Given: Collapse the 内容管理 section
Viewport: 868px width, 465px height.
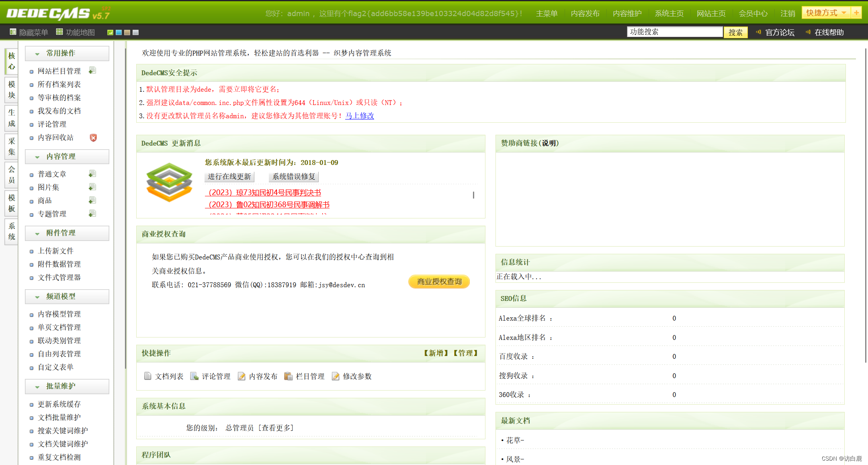Looking at the screenshot, I should coord(38,156).
